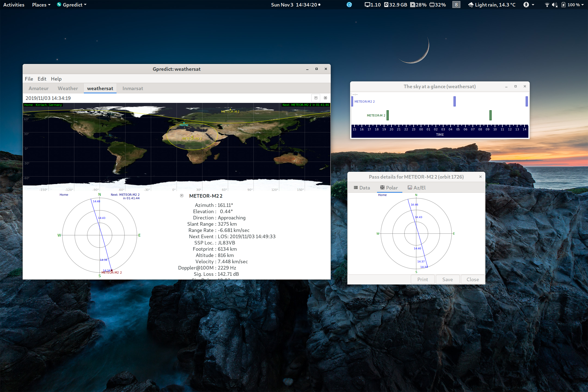Minimize the sky at a glance window
588x392 pixels.
pyautogui.click(x=506, y=87)
